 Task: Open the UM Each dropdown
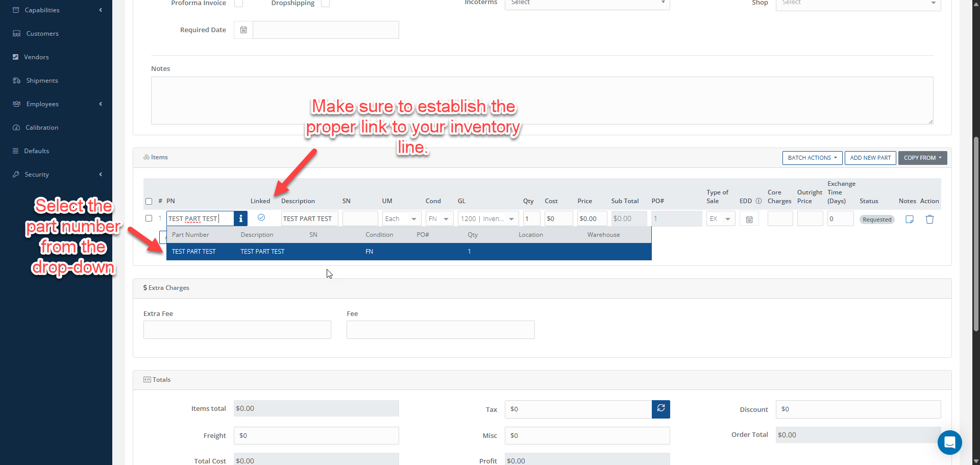click(401, 219)
